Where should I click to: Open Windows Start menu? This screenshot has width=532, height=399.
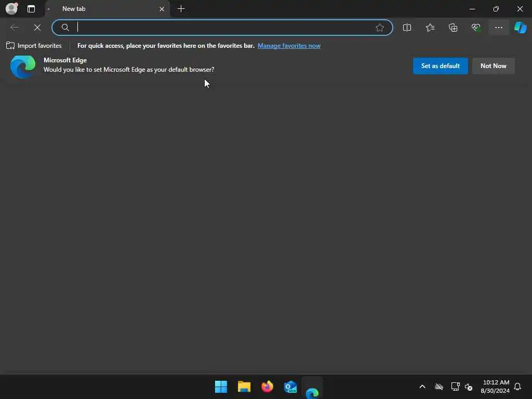[x=221, y=387]
